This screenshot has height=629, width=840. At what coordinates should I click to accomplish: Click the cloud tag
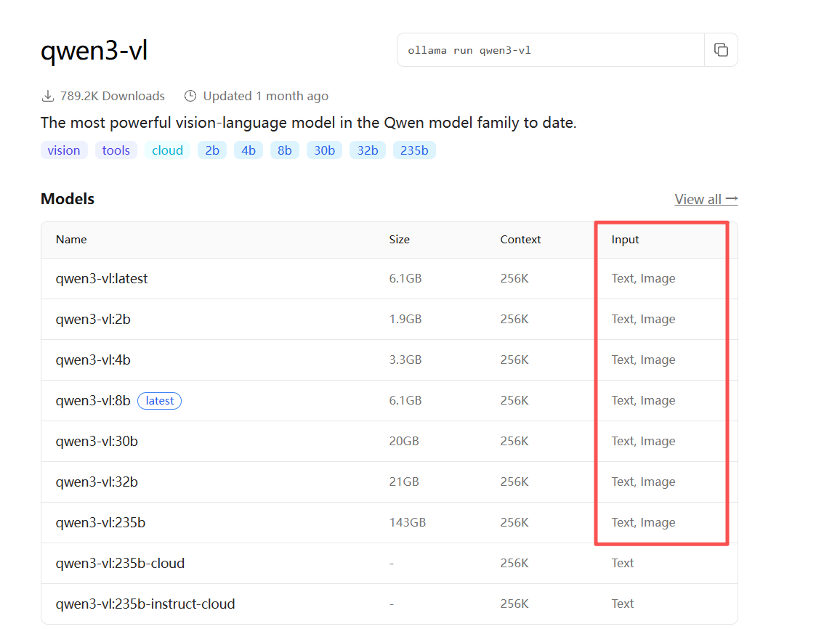pos(167,150)
